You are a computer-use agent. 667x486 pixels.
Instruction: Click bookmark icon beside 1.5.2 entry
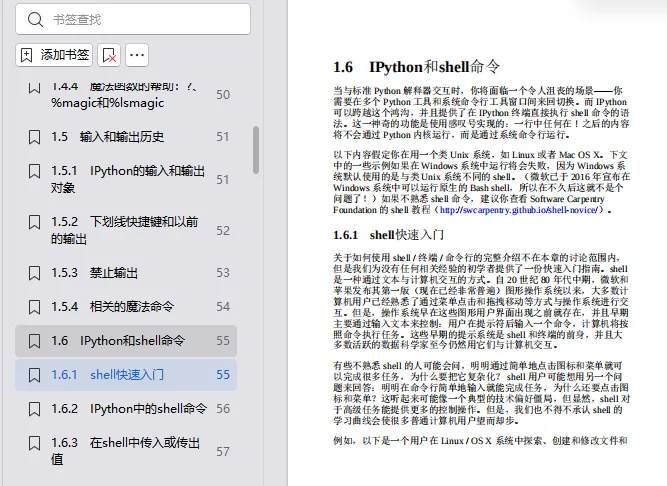[34, 222]
